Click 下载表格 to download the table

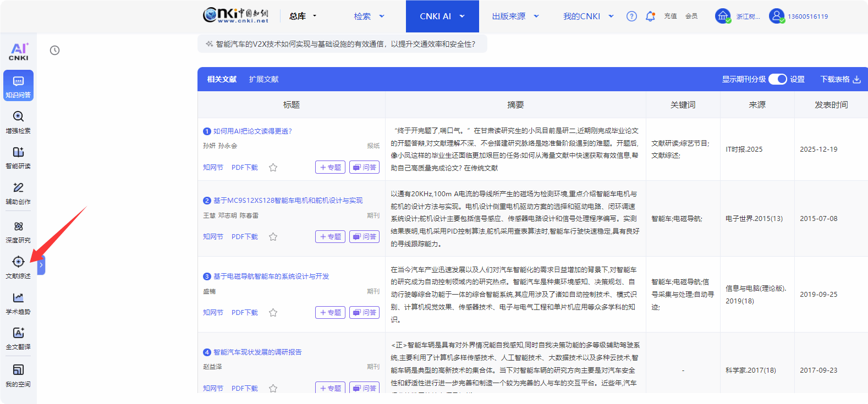click(840, 79)
